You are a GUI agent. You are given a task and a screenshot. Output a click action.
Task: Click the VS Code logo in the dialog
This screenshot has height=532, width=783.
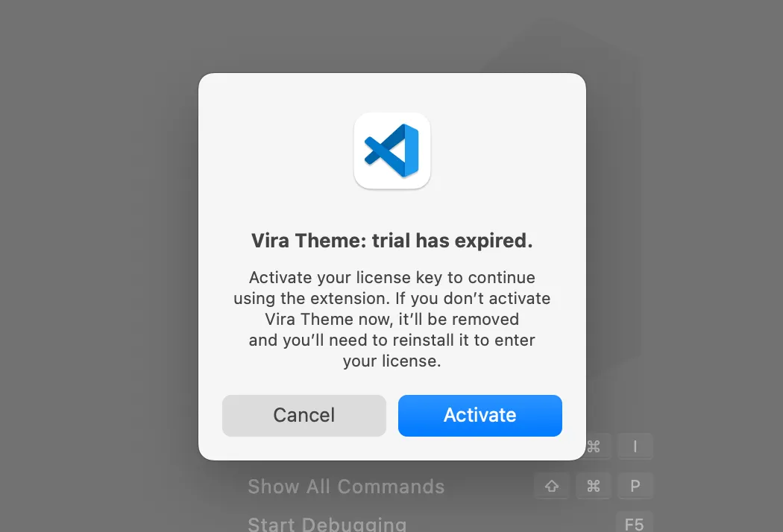[x=392, y=151]
